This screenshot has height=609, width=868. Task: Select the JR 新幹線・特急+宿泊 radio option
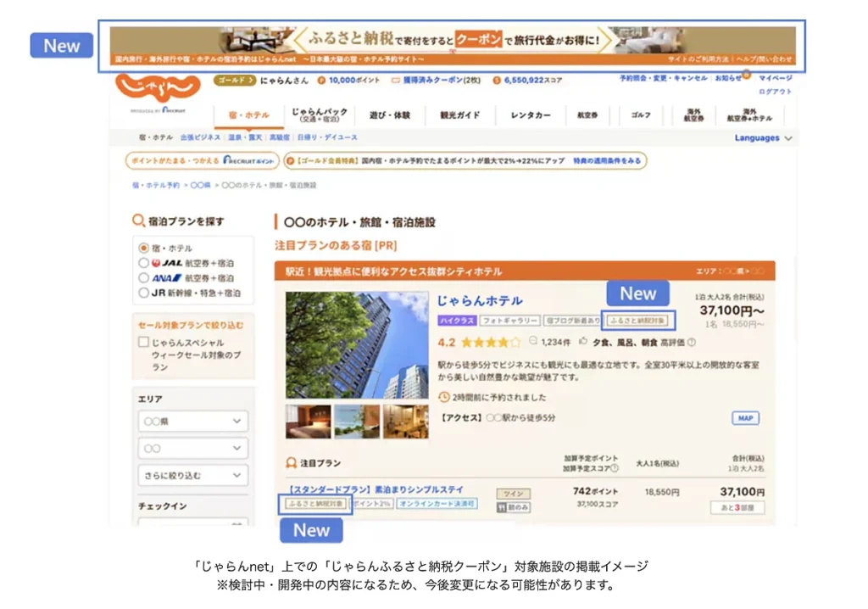click(143, 293)
